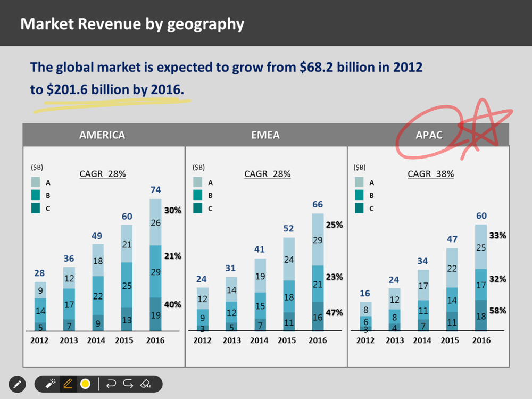Click the EMEA column header
The height and width of the screenshot is (399, 532).
[265, 135]
